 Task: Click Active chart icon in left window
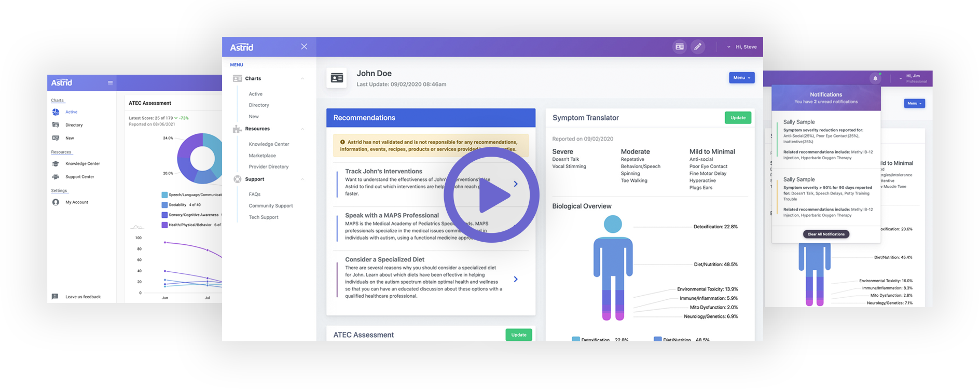coord(56,112)
